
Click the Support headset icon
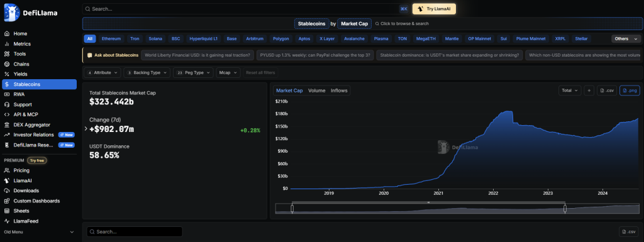pos(6,104)
